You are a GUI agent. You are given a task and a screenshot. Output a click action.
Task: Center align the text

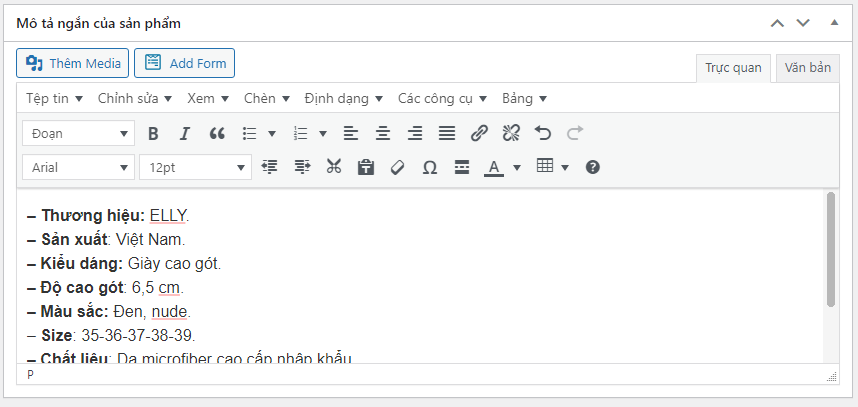[x=383, y=133]
